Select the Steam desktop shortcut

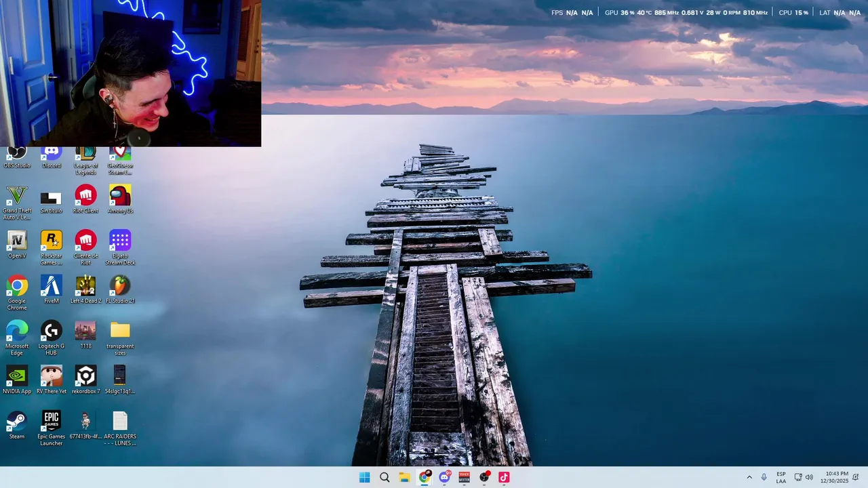click(17, 425)
